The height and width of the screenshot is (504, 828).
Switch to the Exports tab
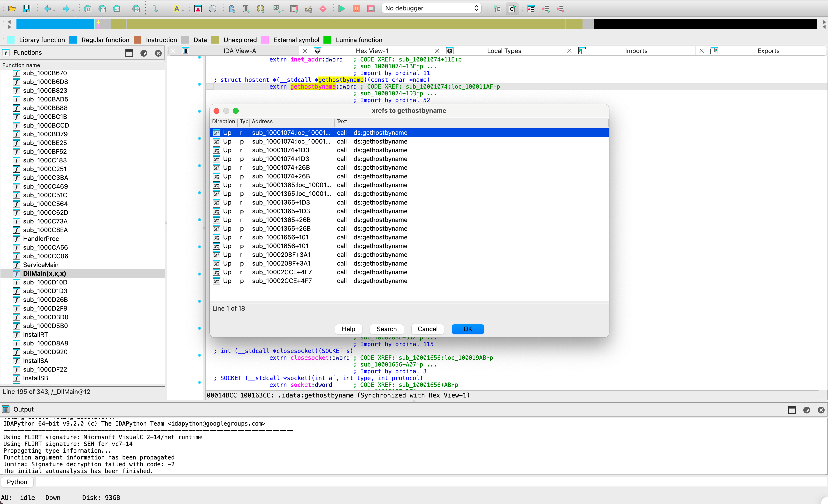[x=768, y=51]
